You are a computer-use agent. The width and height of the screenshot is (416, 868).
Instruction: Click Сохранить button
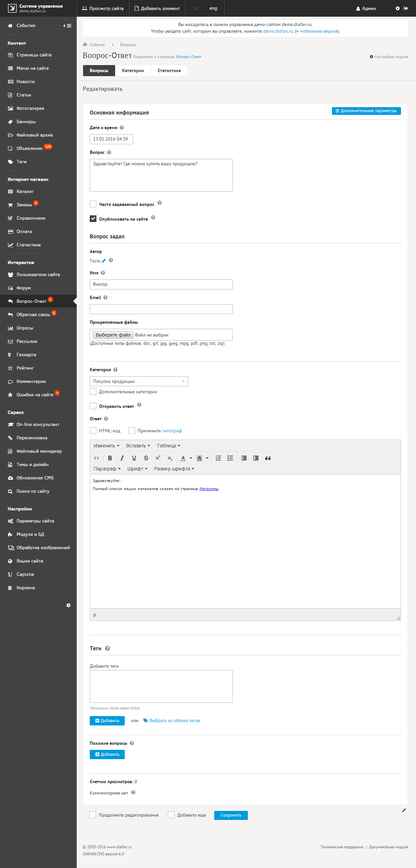pos(231,815)
